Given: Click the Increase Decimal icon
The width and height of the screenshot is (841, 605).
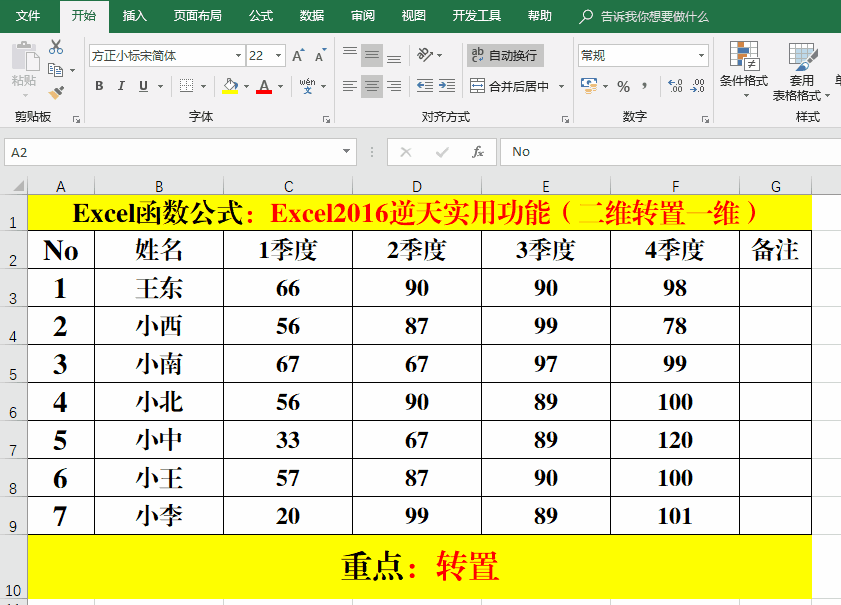Looking at the screenshot, I should pyautogui.click(x=675, y=86).
